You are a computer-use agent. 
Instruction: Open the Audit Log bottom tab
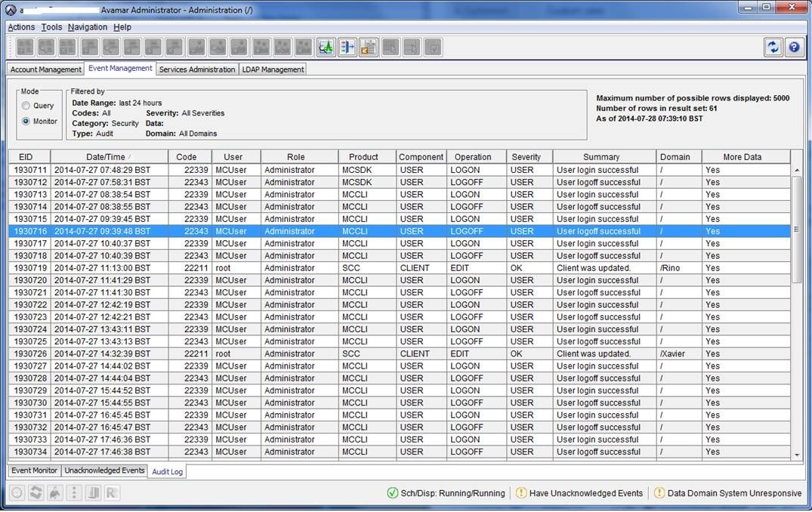click(x=167, y=472)
